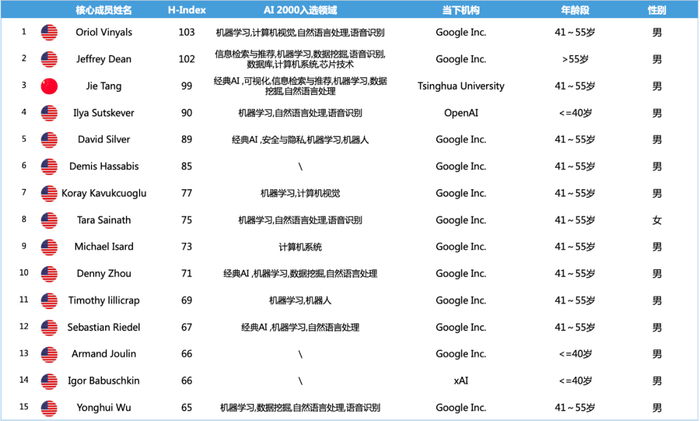Click the US flag beside Denny Zhou
This screenshot has width=700, height=421.
(49, 274)
